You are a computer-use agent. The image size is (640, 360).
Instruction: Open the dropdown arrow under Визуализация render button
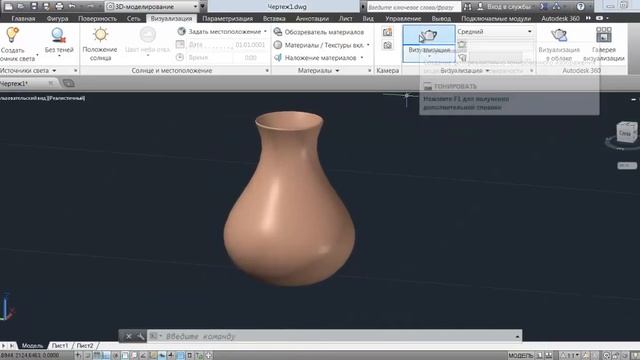pyautogui.click(x=429, y=57)
